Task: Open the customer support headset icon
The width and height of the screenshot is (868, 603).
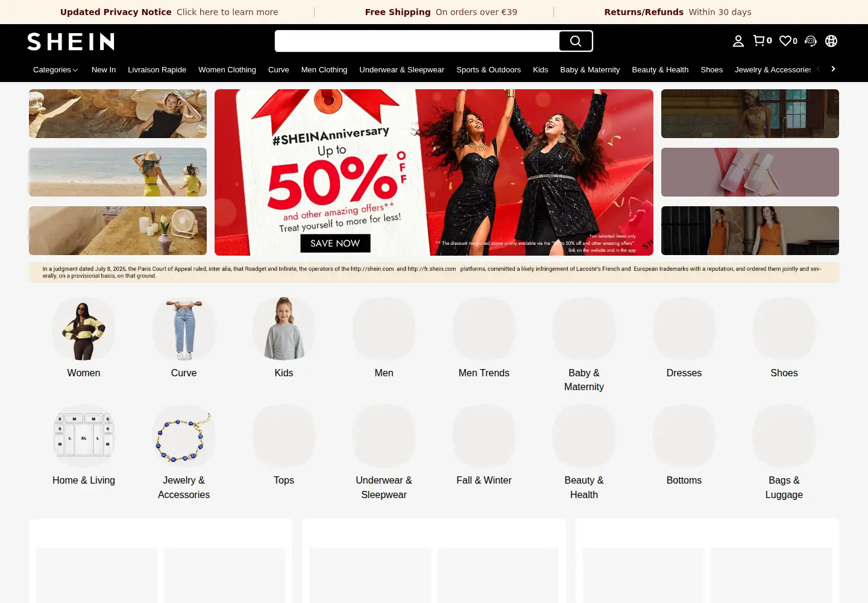Action: tap(811, 41)
